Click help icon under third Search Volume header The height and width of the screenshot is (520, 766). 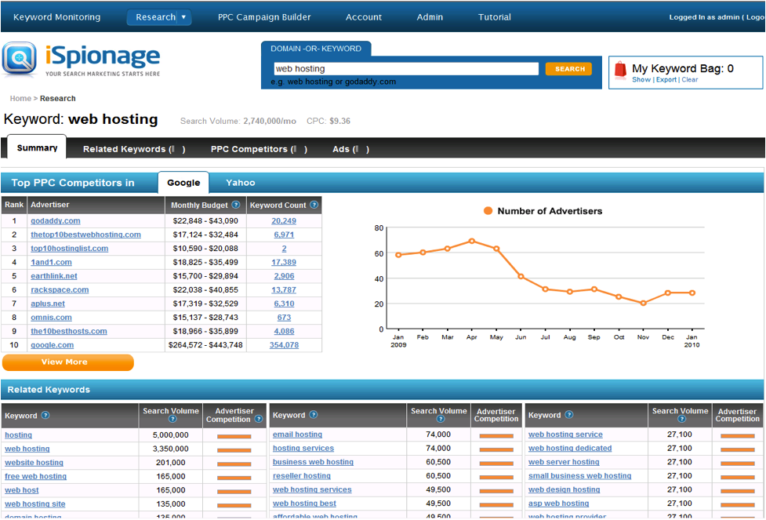point(681,419)
